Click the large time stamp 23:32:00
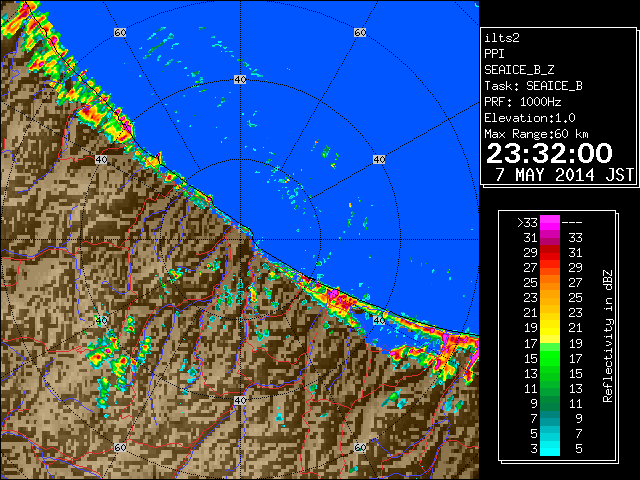The width and height of the screenshot is (640, 480). [549, 153]
